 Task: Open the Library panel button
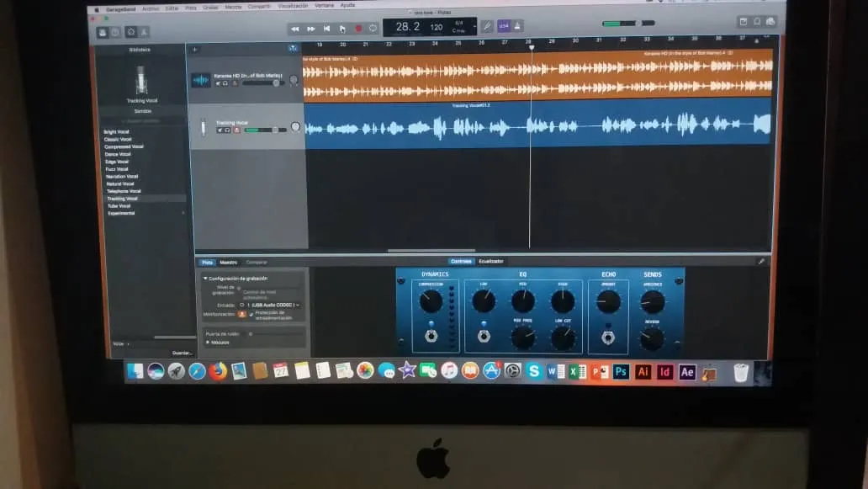(x=103, y=33)
